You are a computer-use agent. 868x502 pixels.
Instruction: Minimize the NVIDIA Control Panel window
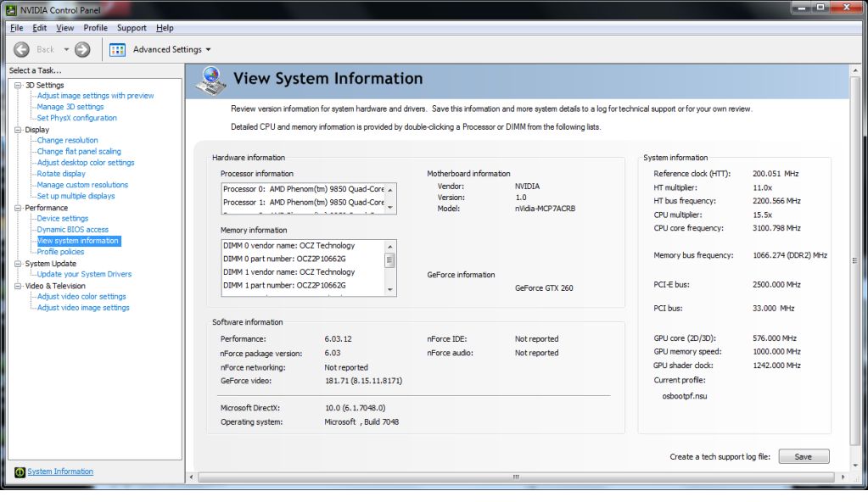801,7
